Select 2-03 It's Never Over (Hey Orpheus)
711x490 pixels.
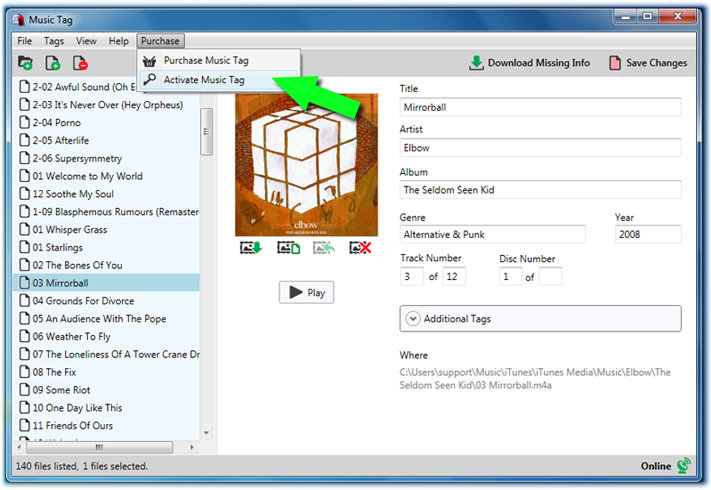(x=107, y=105)
